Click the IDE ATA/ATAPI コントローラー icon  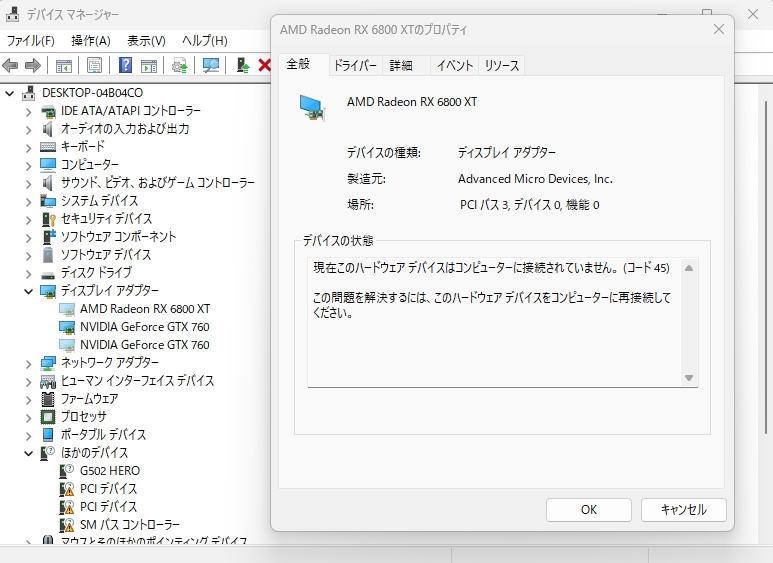point(48,111)
